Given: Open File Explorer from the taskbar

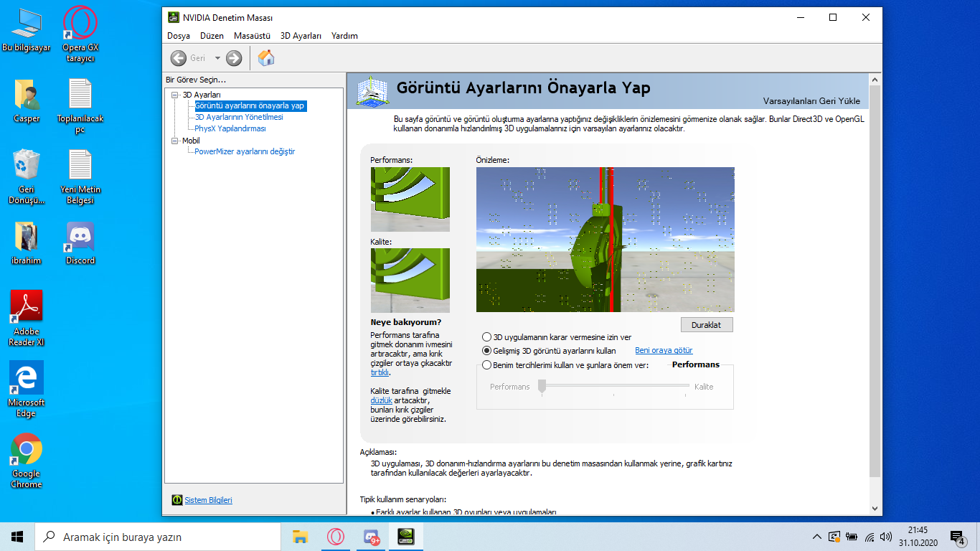Looking at the screenshot, I should click(x=301, y=537).
